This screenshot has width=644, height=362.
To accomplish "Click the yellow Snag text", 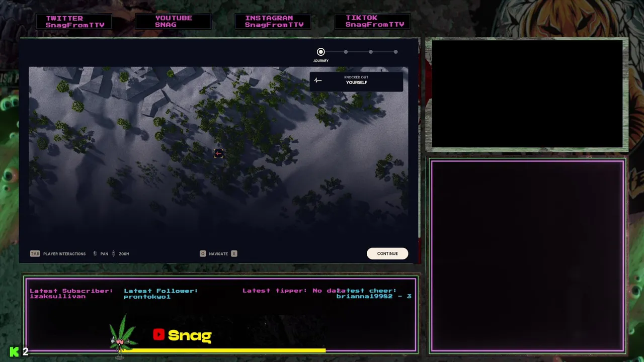I will pyautogui.click(x=190, y=335).
